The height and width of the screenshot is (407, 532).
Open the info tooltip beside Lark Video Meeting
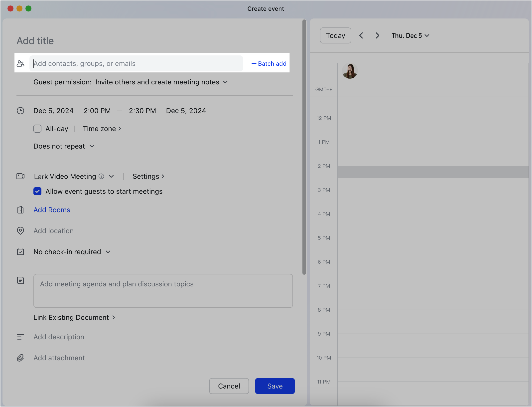[101, 176]
